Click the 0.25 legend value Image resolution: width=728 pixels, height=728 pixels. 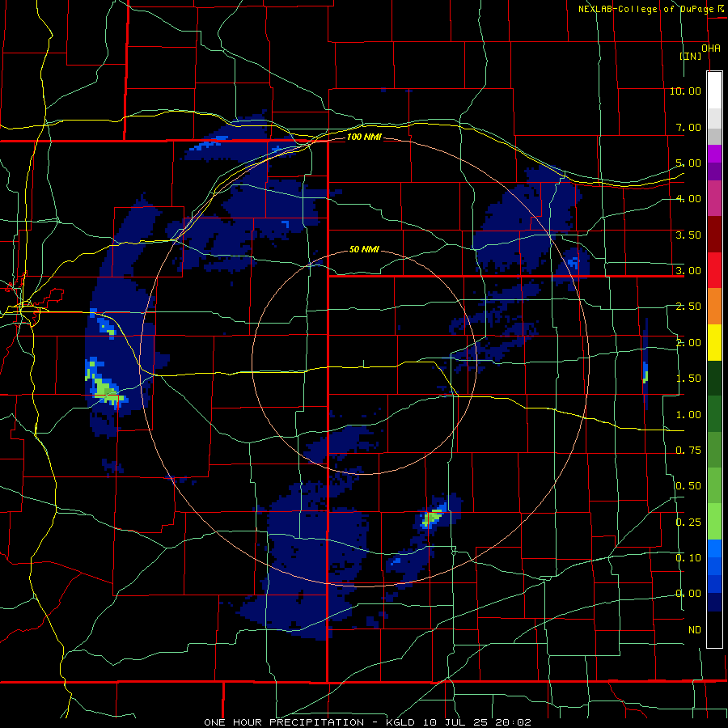point(688,523)
